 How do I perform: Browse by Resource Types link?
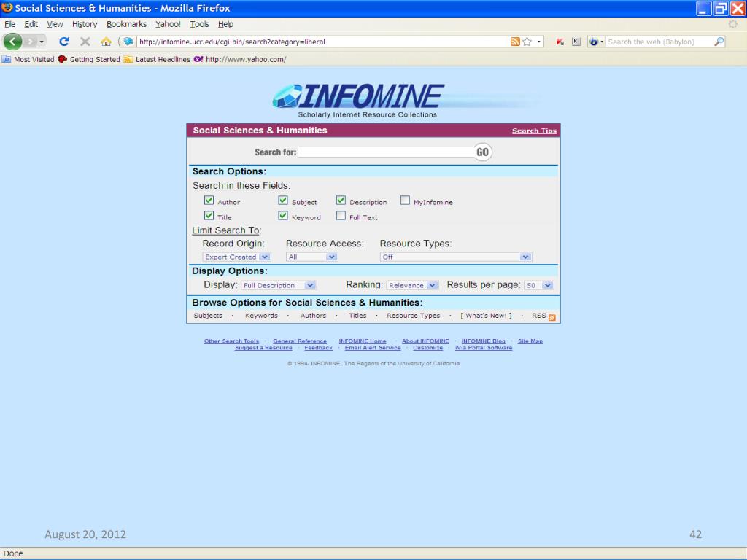[413, 316]
